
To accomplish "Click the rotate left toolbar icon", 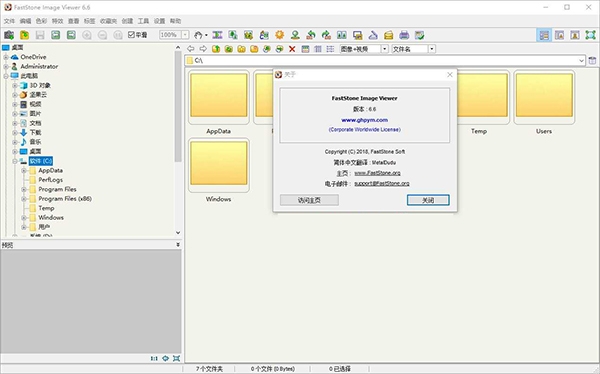I will tap(311, 35).
